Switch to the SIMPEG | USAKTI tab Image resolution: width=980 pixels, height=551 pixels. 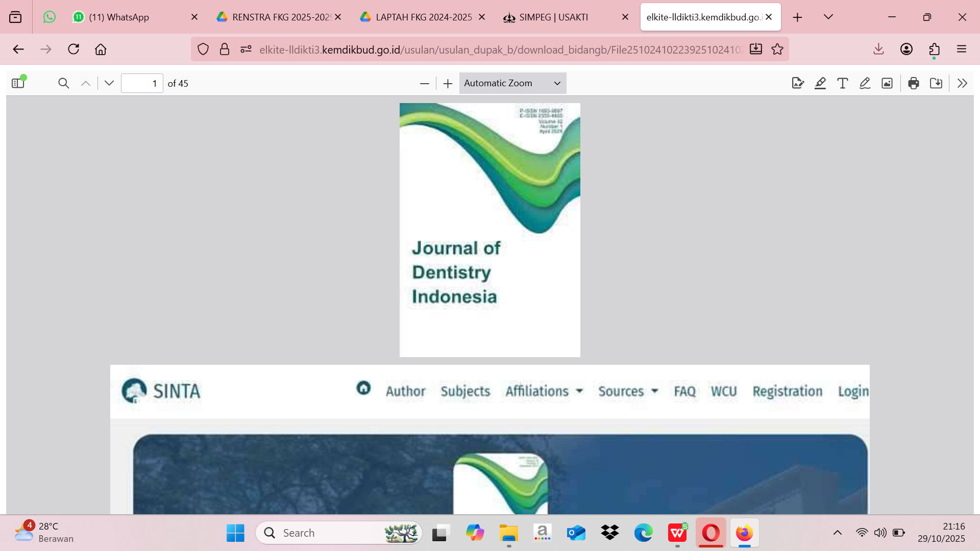click(553, 17)
